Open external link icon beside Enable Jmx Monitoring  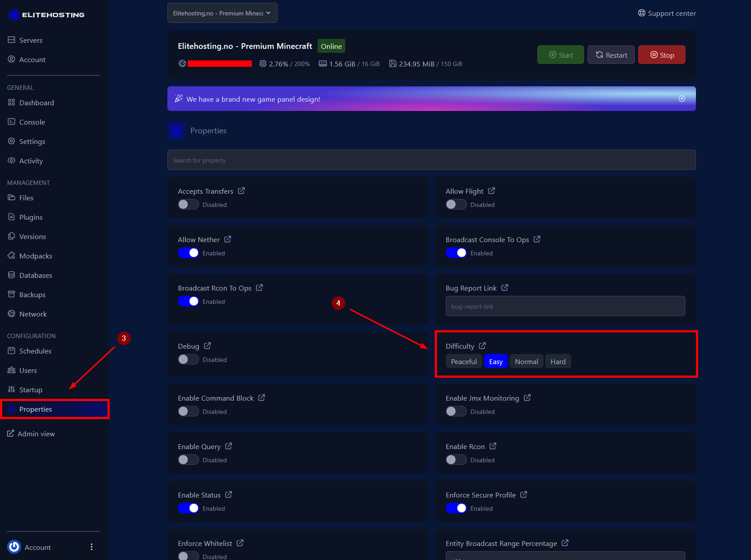coord(527,398)
